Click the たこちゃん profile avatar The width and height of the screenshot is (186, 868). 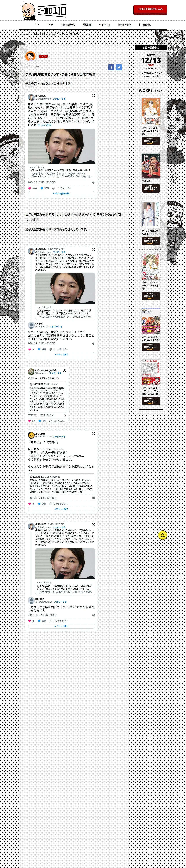click(31, 372)
